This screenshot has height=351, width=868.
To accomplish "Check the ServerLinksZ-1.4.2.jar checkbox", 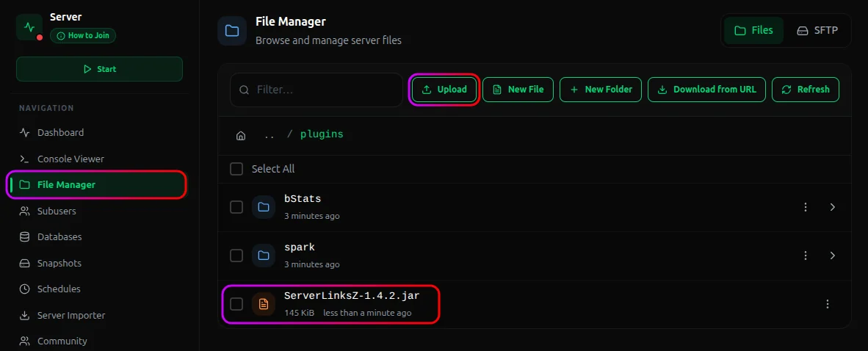I will (236, 304).
